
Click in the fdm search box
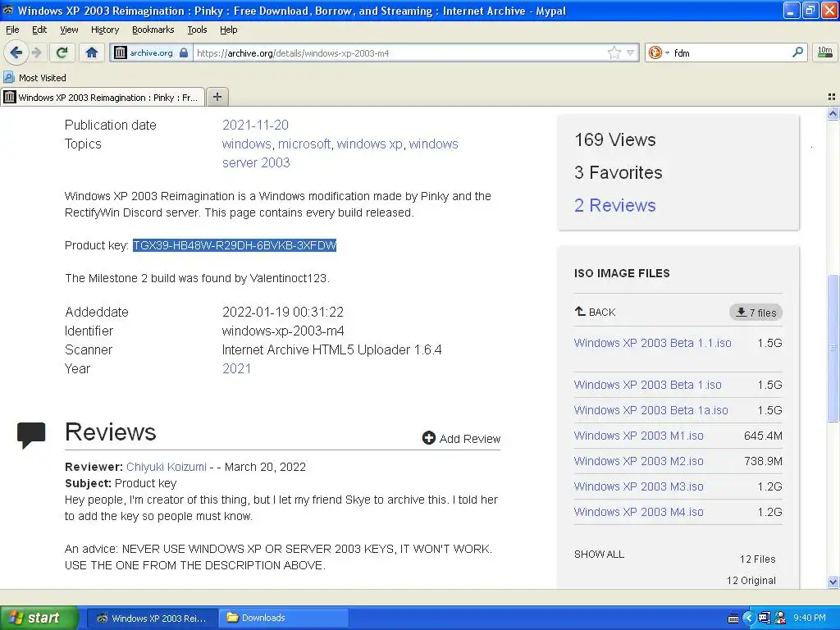pos(730,52)
